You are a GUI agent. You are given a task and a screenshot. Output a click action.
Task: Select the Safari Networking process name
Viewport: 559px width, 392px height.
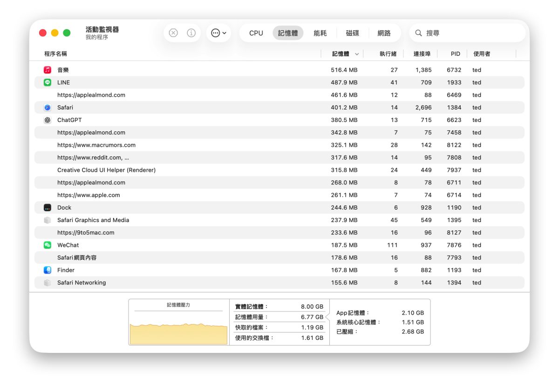(82, 283)
